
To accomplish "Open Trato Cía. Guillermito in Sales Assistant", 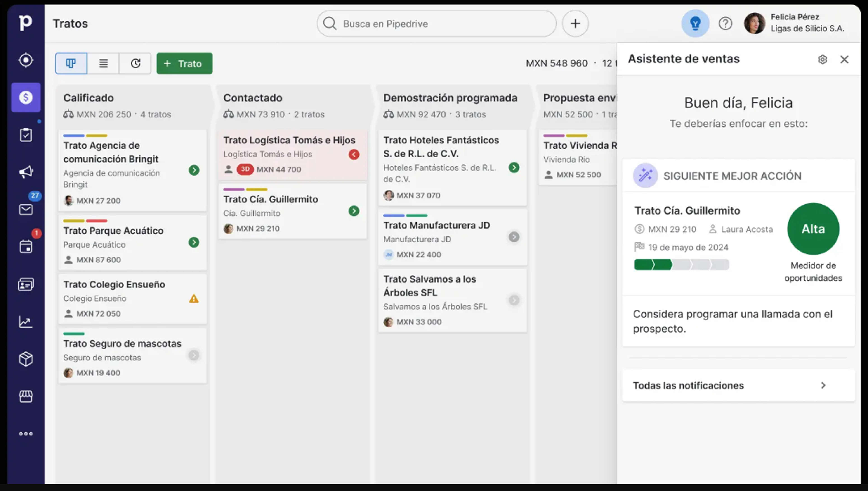I will coord(687,211).
